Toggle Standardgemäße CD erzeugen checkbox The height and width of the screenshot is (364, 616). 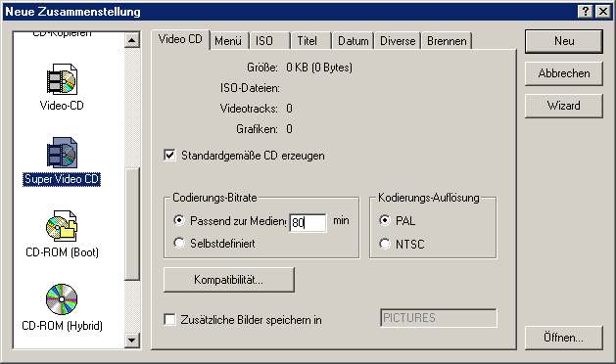point(169,156)
